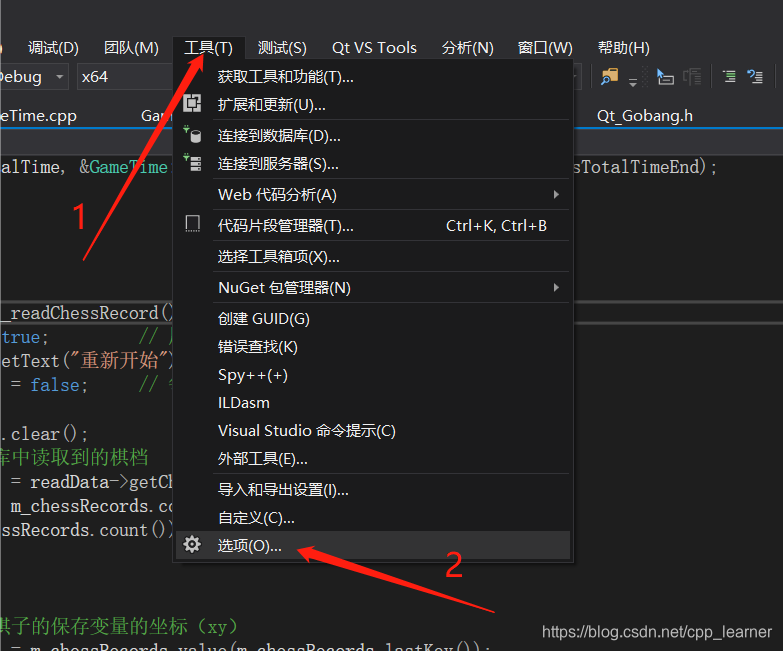Open the 帮助(H) menu
The image size is (783, 651).
[x=624, y=48]
